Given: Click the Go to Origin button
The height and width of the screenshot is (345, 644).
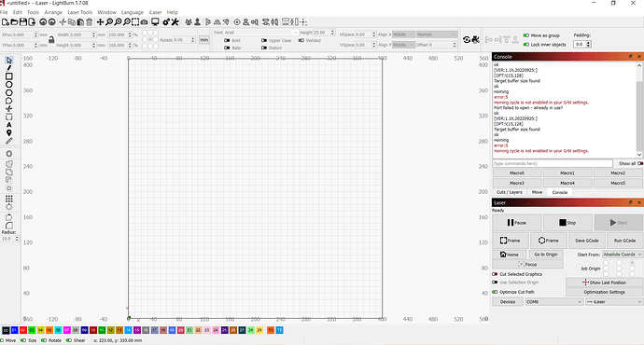Looking at the screenshot, I should click(546, 255).
